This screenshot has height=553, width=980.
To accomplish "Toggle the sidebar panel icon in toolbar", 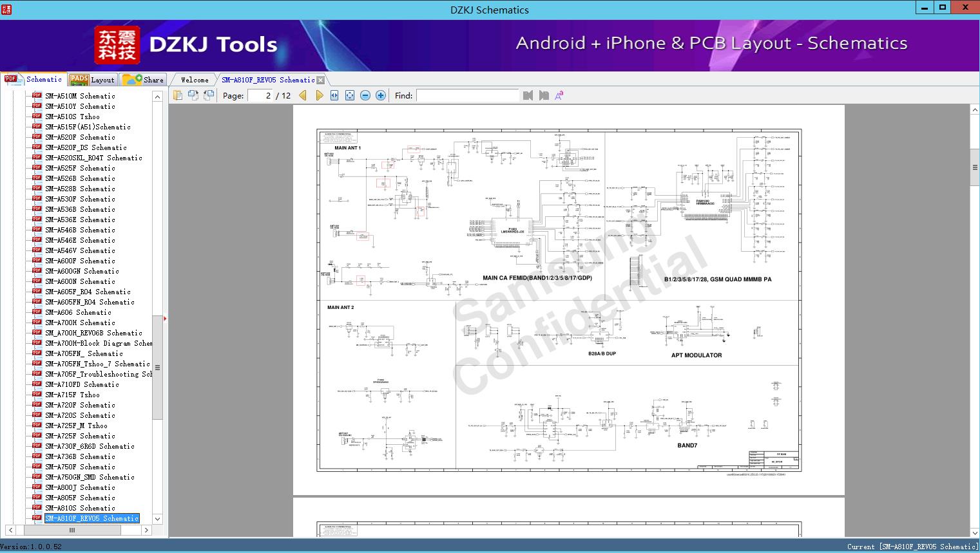I will 178,95.
